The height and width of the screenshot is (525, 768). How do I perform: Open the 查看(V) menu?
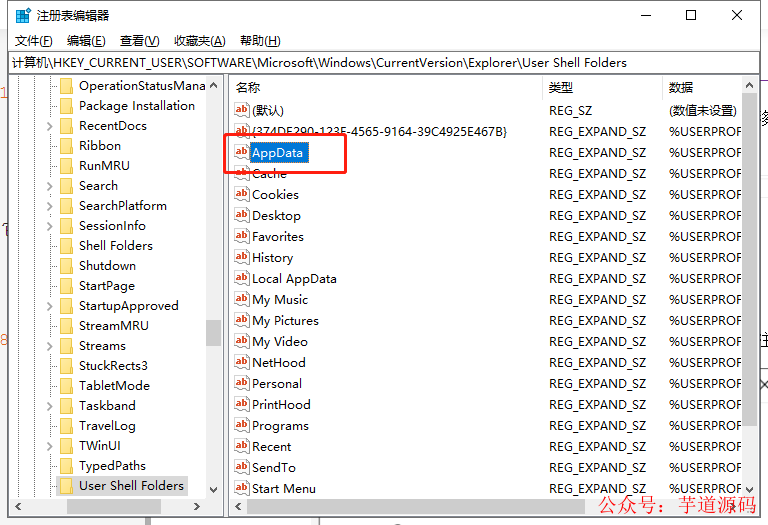[x=140, y=41]
